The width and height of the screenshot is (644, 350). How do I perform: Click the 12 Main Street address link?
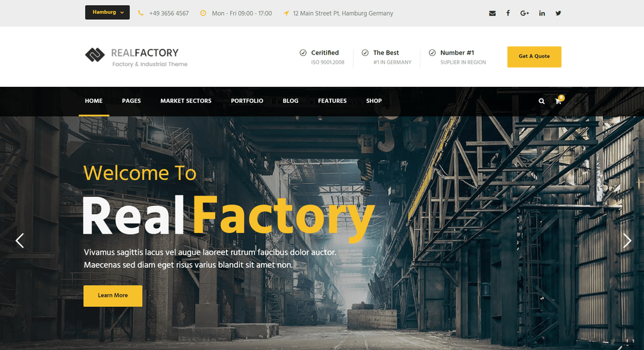click(343, 13)
